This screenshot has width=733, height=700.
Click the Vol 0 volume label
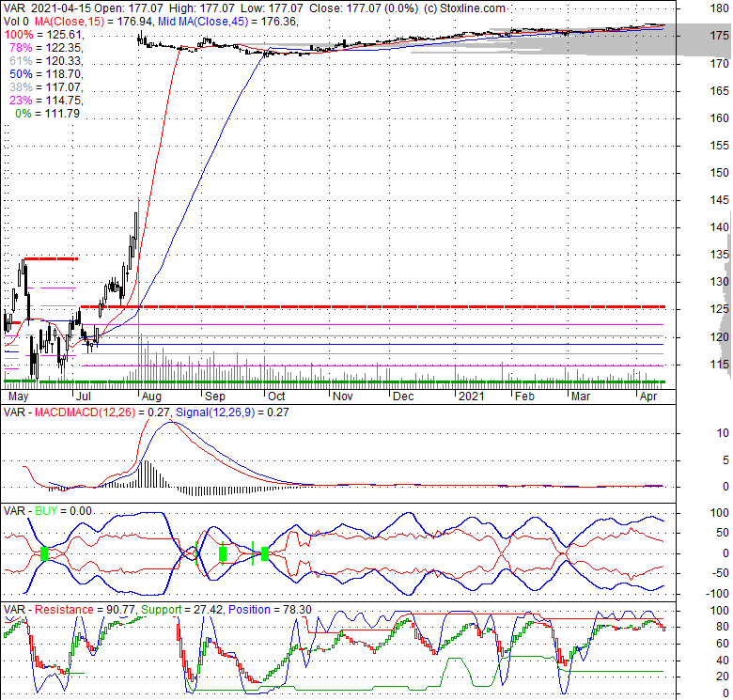click(14, 21)
